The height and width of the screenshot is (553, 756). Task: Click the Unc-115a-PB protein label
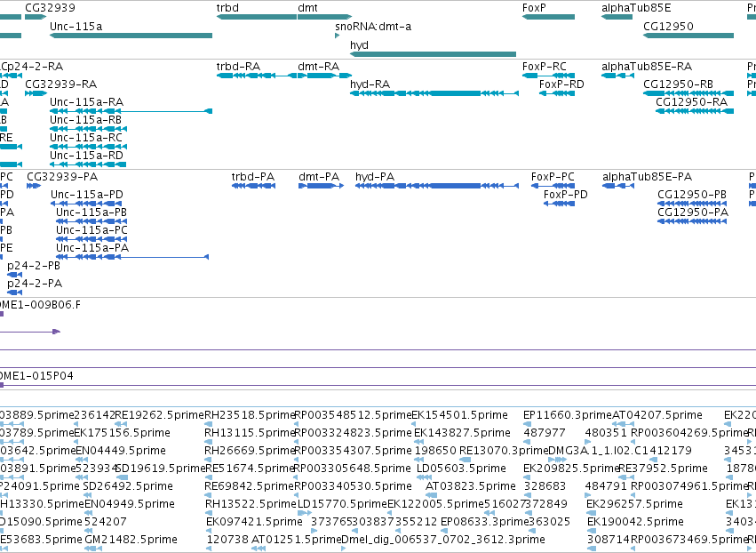pyautogui.click(x=92, y=212)
